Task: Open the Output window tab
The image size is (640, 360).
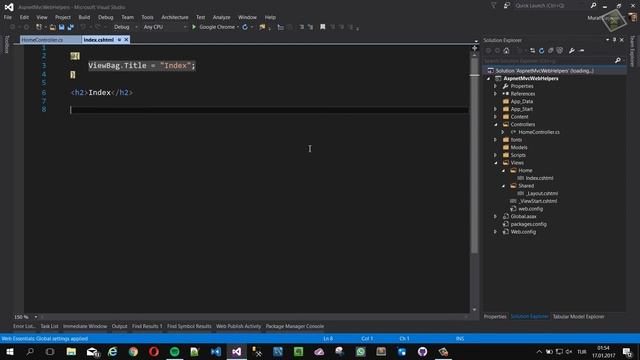Action: 120,326
